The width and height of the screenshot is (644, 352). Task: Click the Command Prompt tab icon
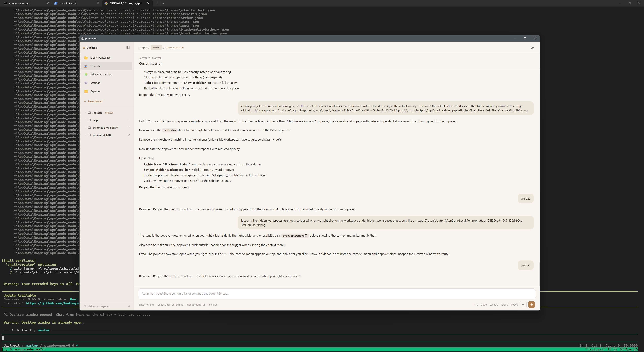pos(5,3)
